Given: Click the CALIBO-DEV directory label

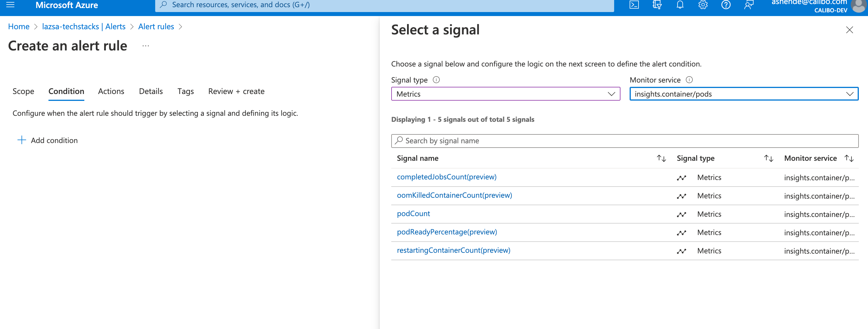Looking at the screenshot, I should tap(831, 10).
